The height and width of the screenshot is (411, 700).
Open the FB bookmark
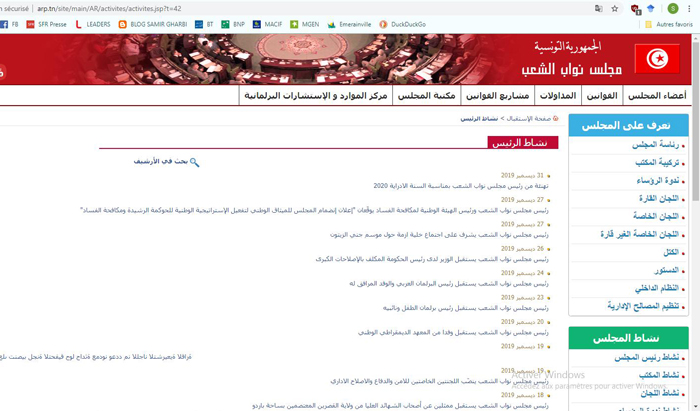(x=9, y=25)
